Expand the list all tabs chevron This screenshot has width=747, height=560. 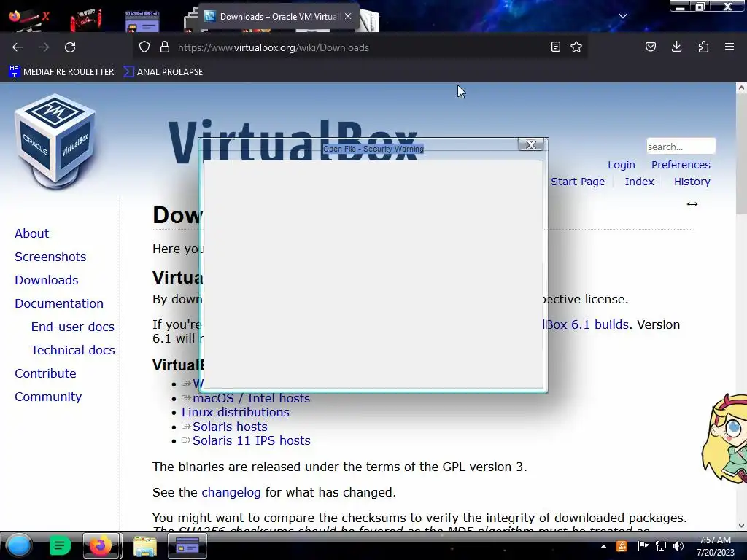[x=623, y=16]
